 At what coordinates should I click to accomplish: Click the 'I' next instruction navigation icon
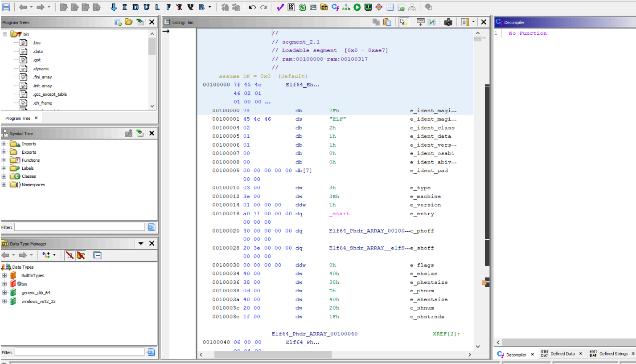[x=124, y=7]
